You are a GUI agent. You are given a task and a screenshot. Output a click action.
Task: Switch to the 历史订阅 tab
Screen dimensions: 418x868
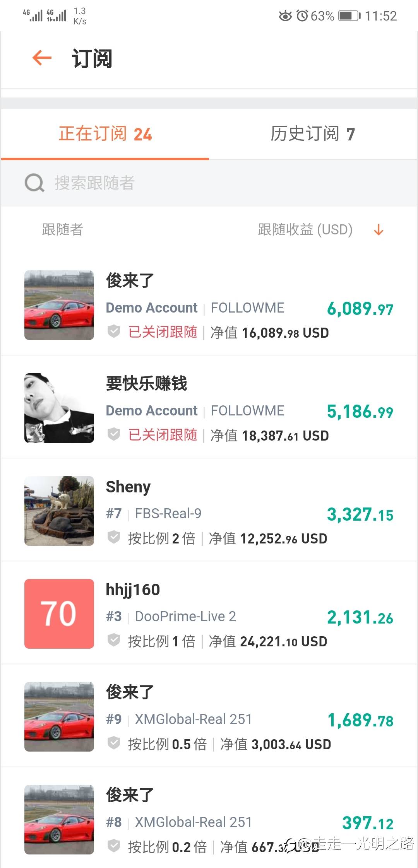[313, 134]
